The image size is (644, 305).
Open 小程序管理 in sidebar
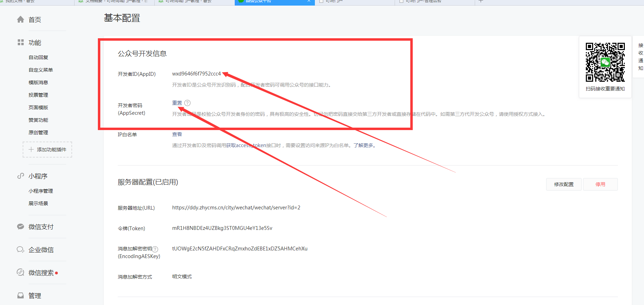pos(41,191)
